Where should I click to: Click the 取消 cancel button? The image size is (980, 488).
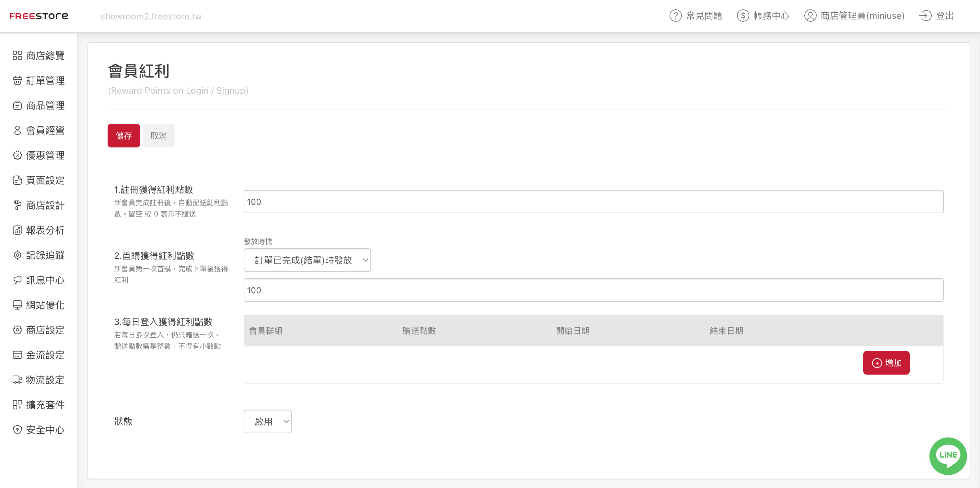159,136
